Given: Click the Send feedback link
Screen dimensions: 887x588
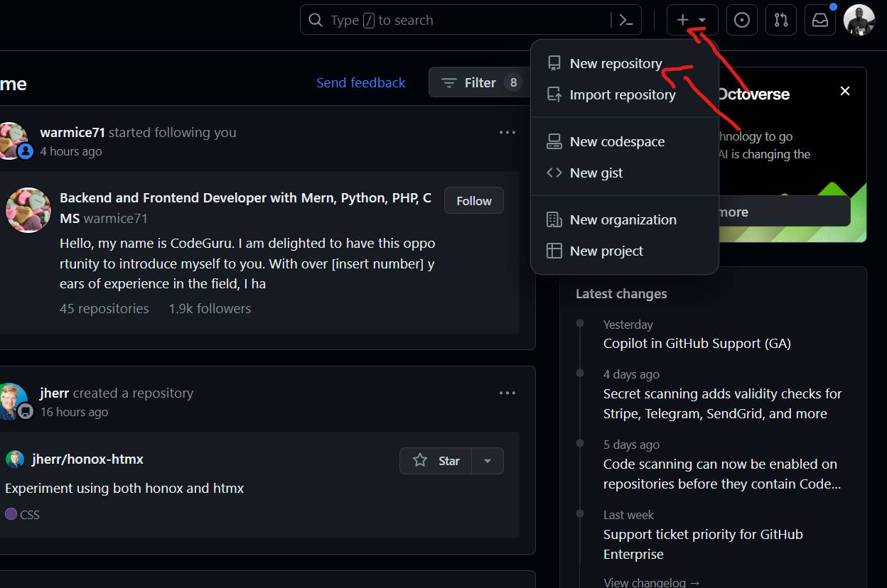Looking at the screenshot, I should [x=361, y=83].
